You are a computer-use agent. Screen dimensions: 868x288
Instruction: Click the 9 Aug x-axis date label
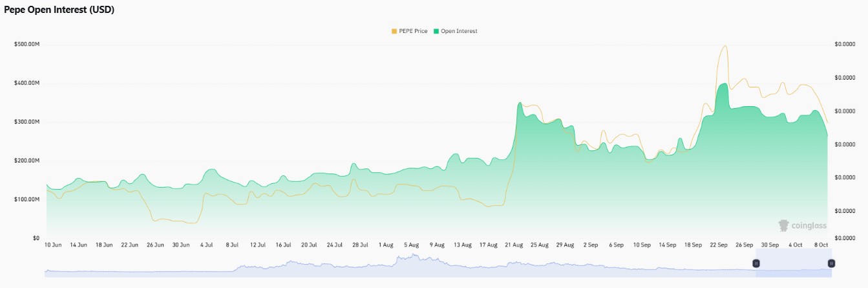point(437,245)
